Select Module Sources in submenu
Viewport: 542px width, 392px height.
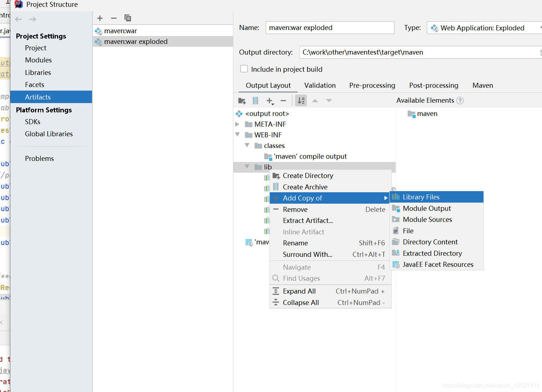point(436,220)
